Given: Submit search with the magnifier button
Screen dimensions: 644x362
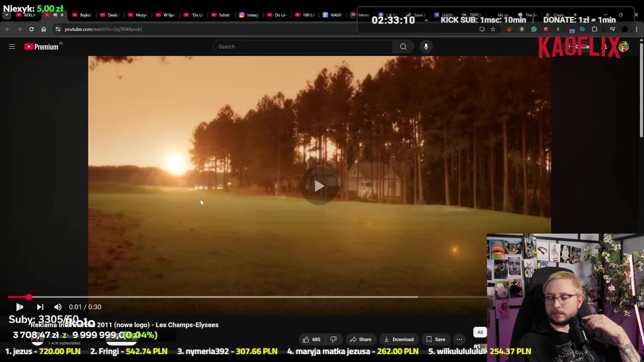Looking at the screenshot, I should point(403,47).
